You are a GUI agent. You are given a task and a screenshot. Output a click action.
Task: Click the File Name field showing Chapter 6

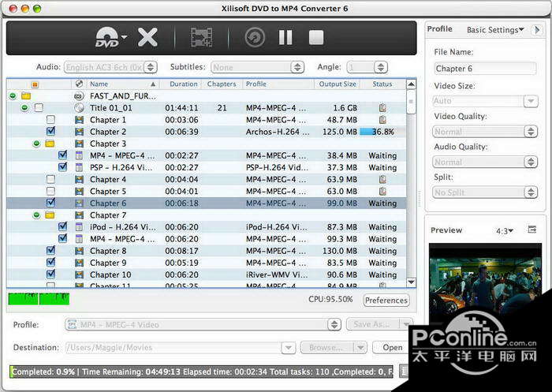(x=485, y=69)
